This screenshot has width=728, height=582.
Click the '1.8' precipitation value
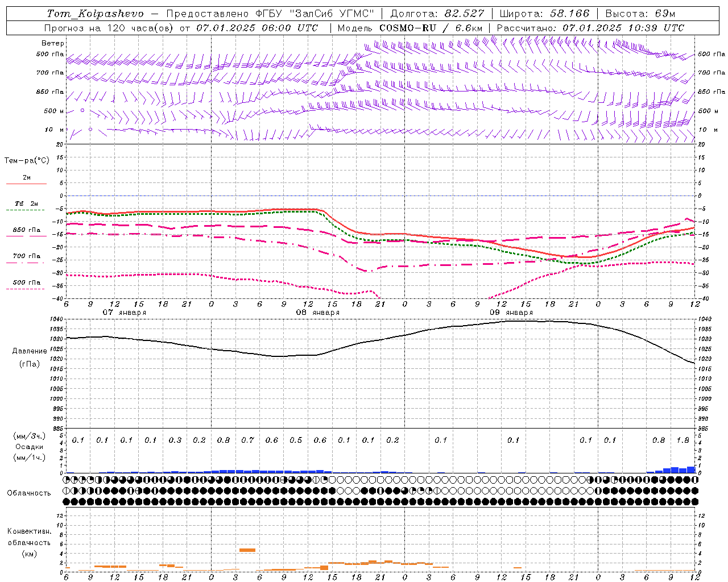[x=682, y=440]
